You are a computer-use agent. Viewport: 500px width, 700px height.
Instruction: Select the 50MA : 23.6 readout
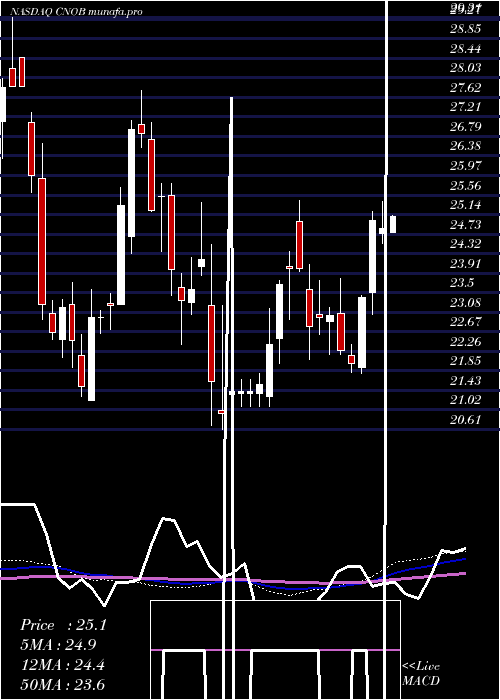[x=63, y=684]
